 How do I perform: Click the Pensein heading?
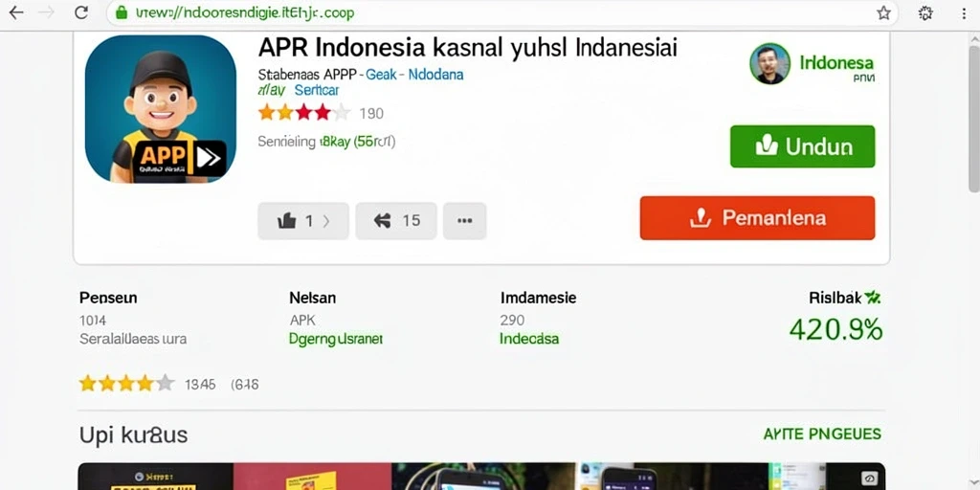[108, 298]
